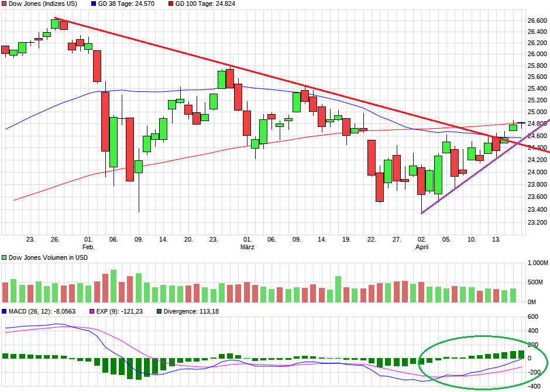
Task: Click the "März" month label
Action: pyautogui.click(x=247, y=247)
